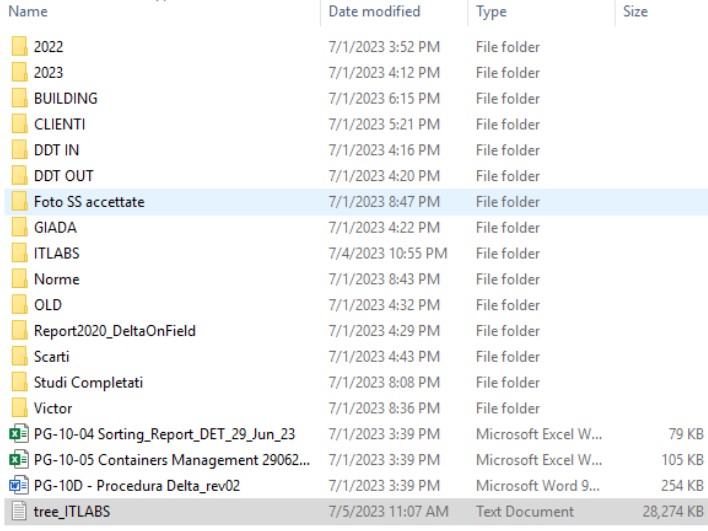Select the Norme folder name
This screenshot has height=531, width=708.
click(x=56, y=279)
